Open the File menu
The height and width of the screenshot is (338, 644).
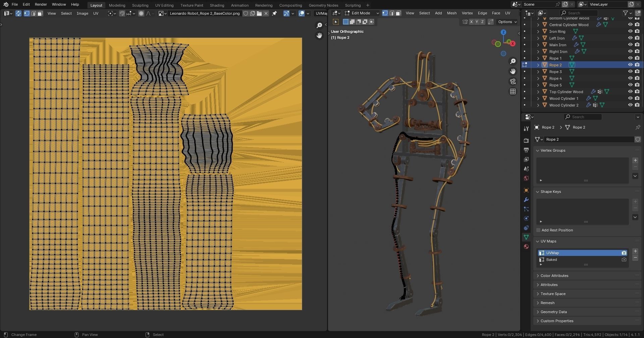coord(15,4)
